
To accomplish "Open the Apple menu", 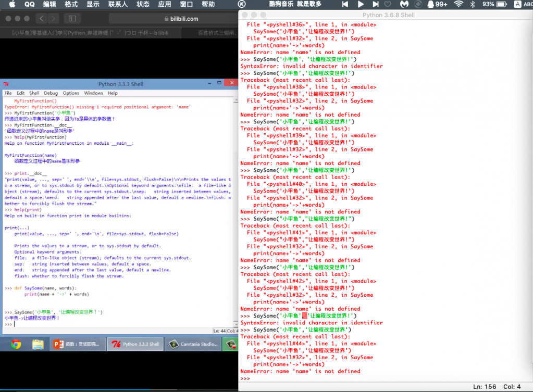I will 12,4.
